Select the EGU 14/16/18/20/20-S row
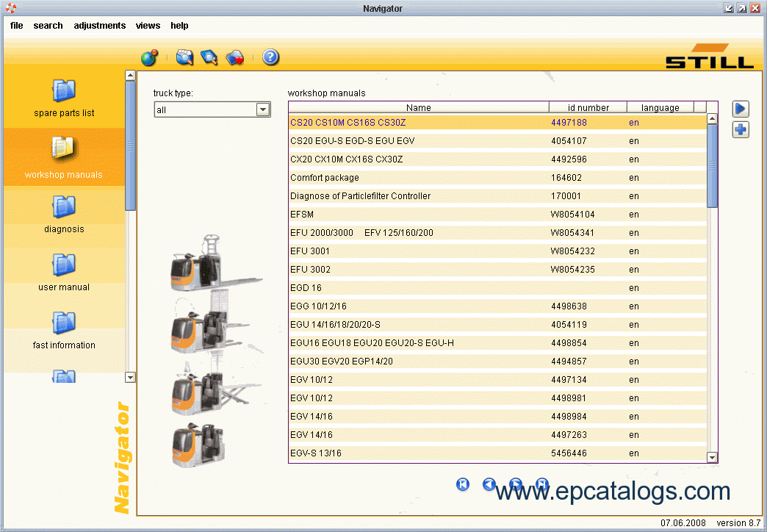Image resolution: width=767 pixels, height=532 pixels. [498, 325]
